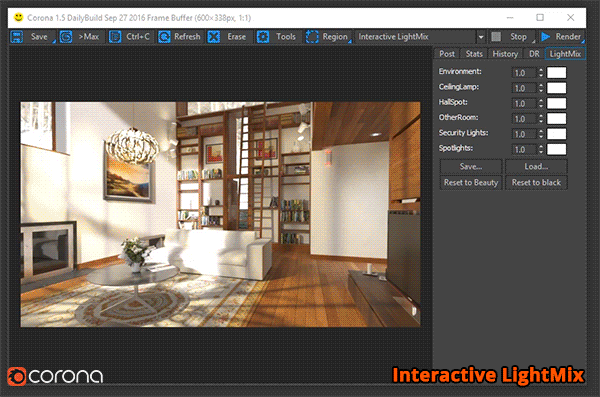The width and height of the screenshot is (600, 397).
Task: Click Reset to Beauty button
Action: [471, 183]
